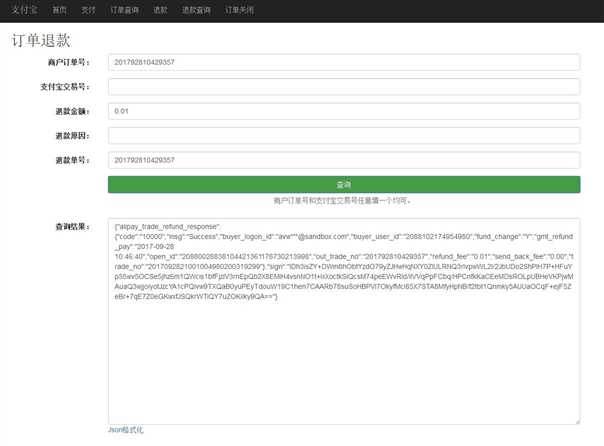Open the 支付 nav item
Image resolution: width=604 pixels, height=446 pixels.
click(x=88, y=10)
